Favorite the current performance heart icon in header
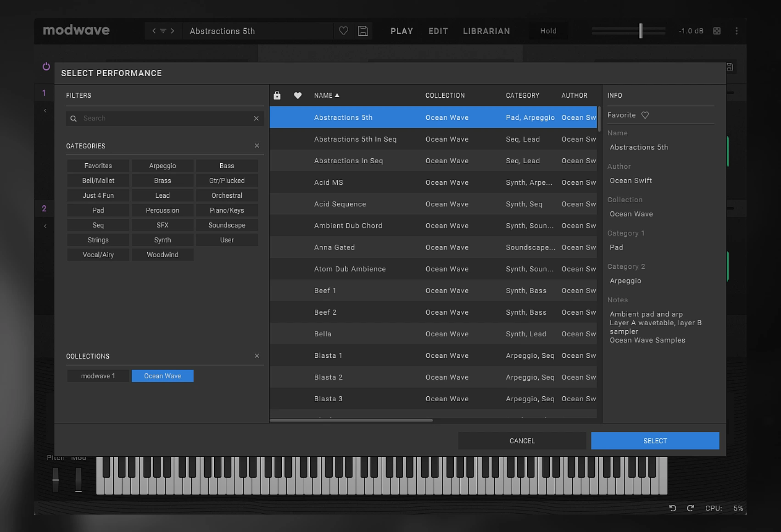Viewport: 781px width, 532px height. (343, 31)
